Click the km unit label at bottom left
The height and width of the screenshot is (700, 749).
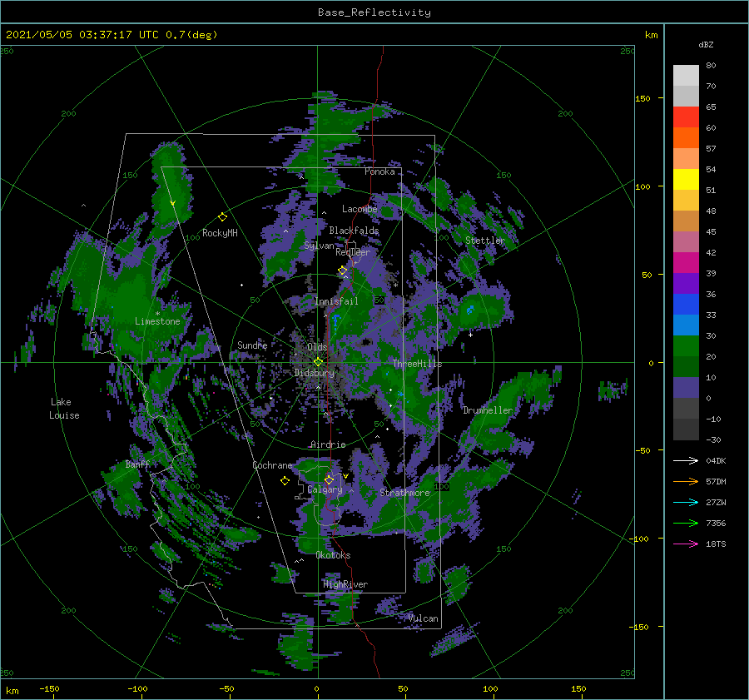(12, 691)
